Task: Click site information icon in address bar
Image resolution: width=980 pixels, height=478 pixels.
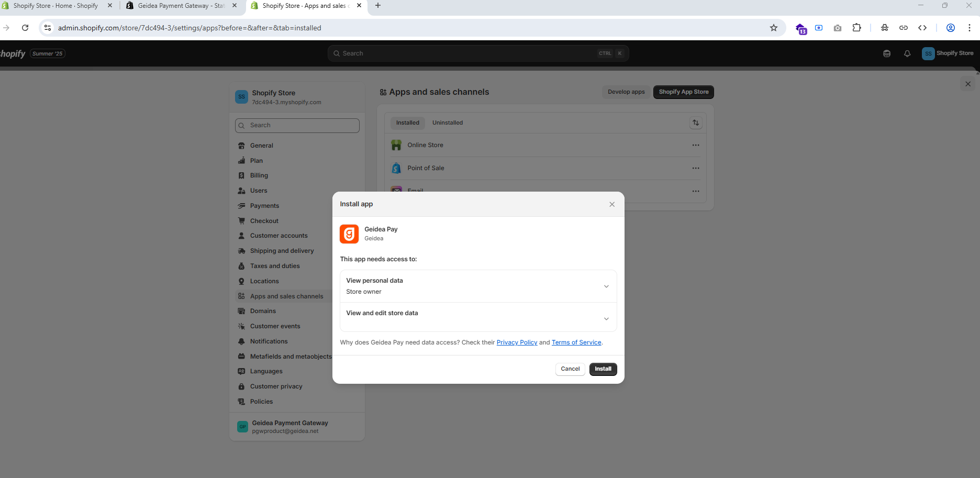Action: pos(48,28)
